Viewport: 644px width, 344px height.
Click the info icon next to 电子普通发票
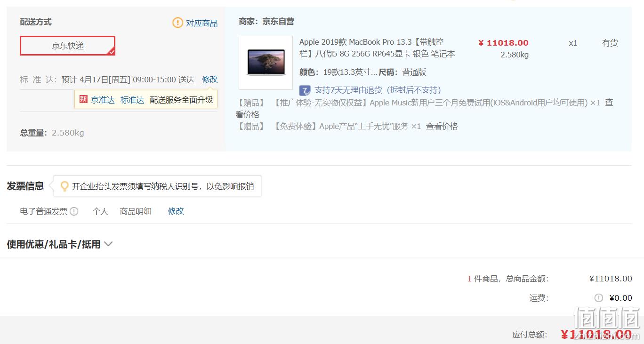74,211
